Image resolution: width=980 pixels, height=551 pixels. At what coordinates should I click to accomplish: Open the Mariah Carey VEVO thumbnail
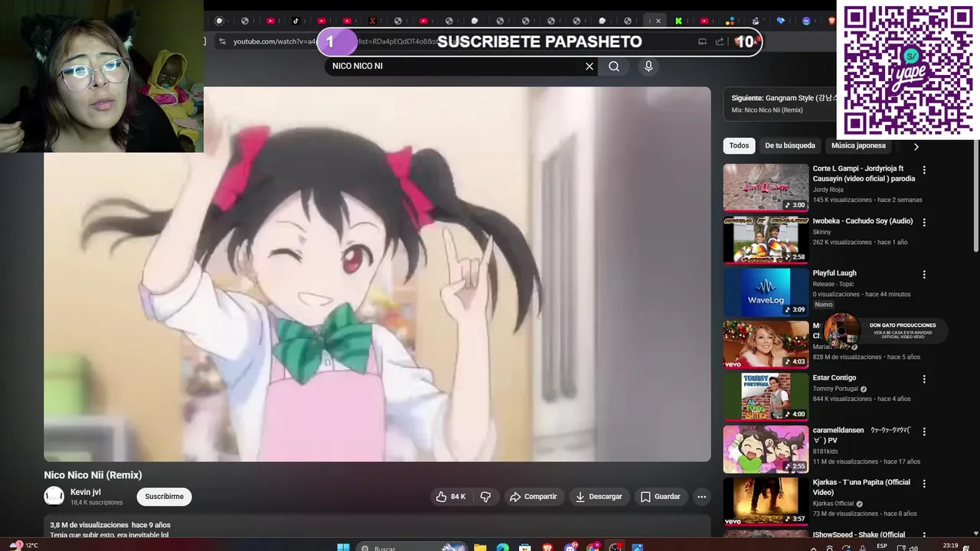point(766,344)
